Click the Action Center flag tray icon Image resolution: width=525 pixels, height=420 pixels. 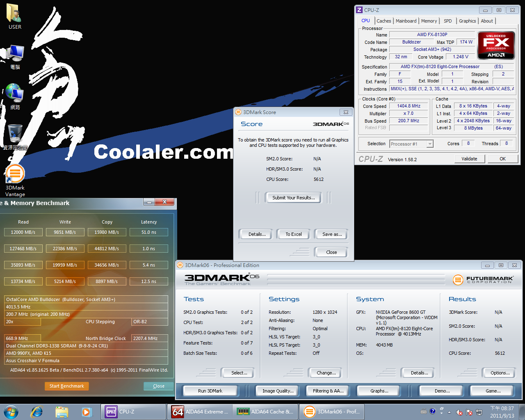[469, 412]
